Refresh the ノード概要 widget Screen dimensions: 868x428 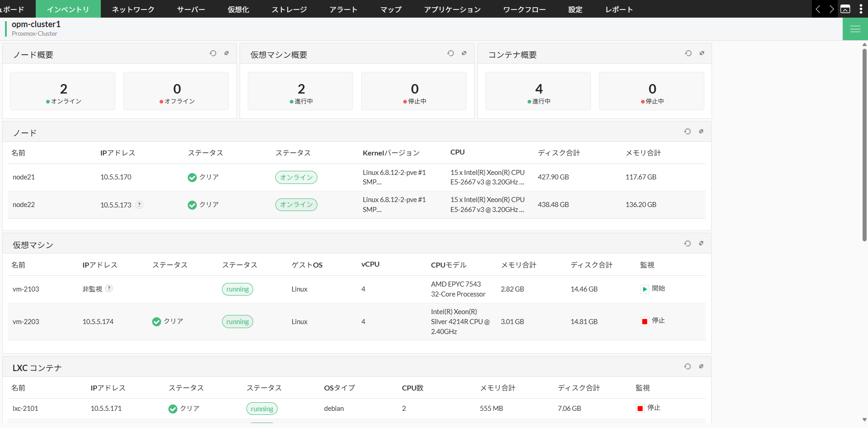[213, 53]
